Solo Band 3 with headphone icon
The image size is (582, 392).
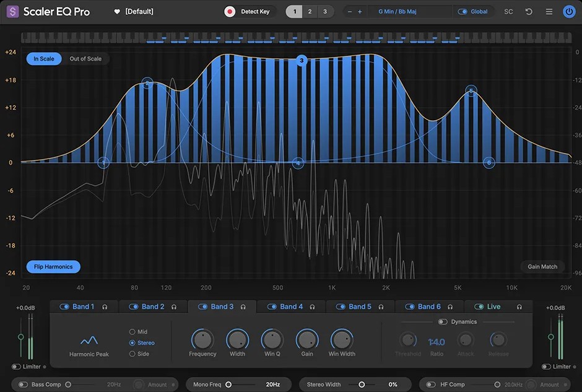(x=243, y=307)
